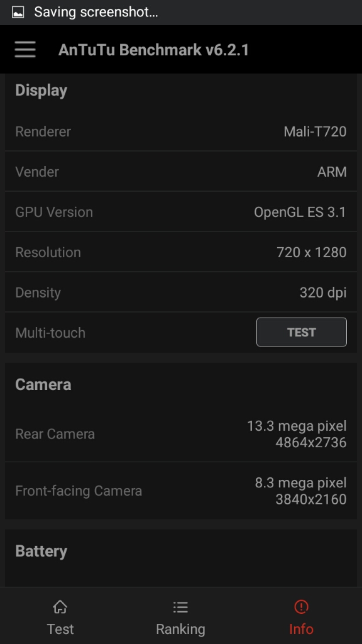Image resolution: width=362 pixels, height=644 pixels.
Task: Select the Resolution 720 x 1280 row
Action: pyautogui.click(x=181, y=252)
